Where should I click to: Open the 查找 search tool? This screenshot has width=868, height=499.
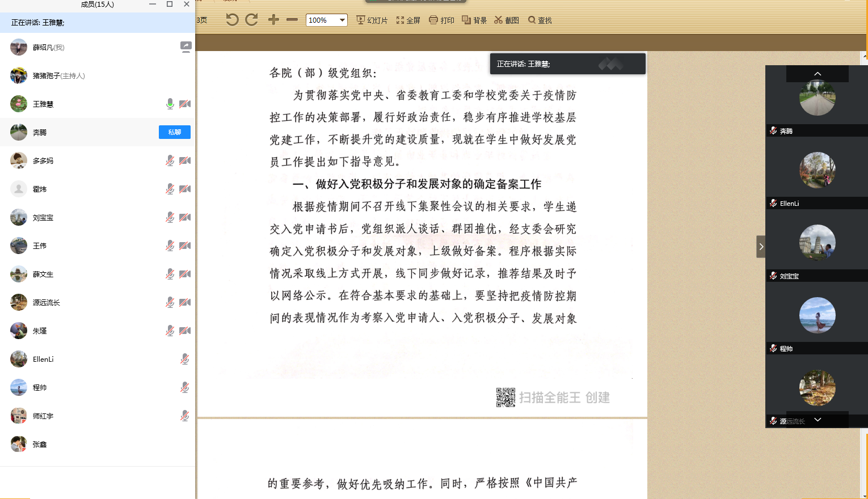(x=540, y=20)
